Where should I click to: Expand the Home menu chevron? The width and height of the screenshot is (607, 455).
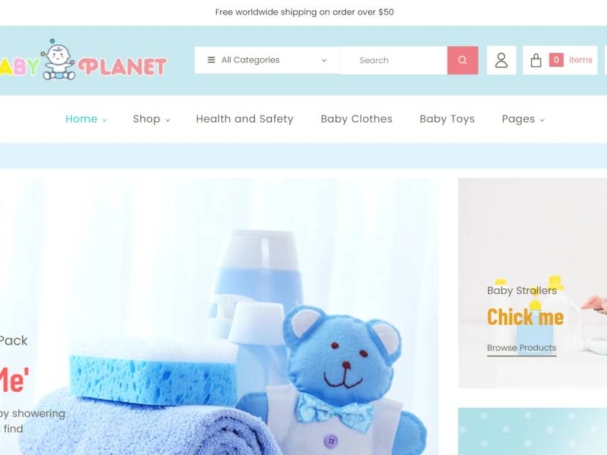(x=105, y=120)
